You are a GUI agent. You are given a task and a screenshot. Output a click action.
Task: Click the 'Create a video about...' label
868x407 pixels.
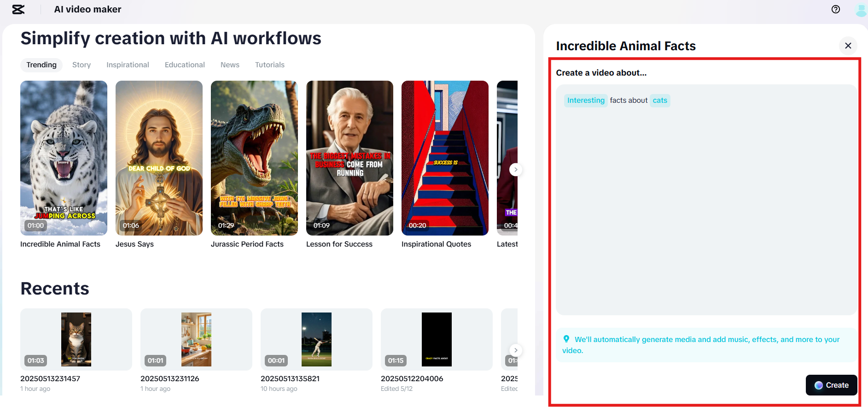point(601,73)
